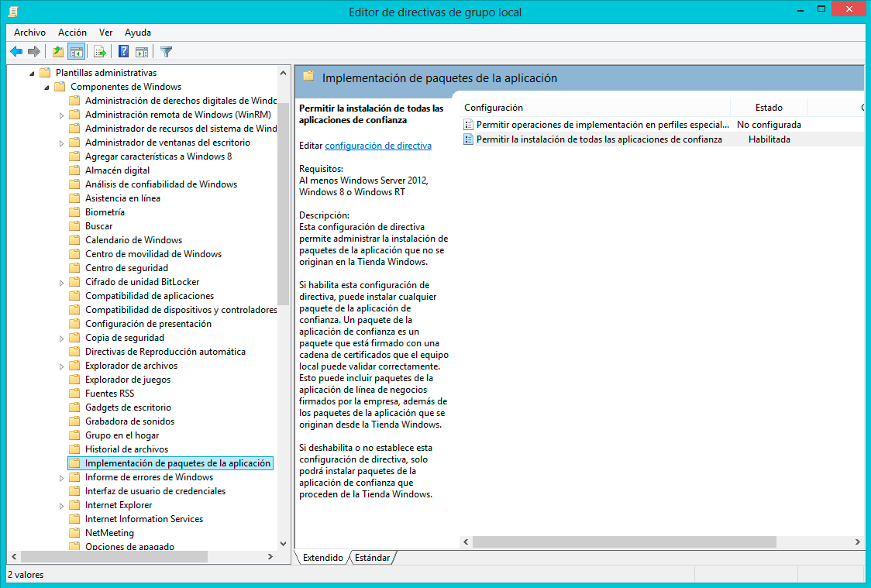
Task: Click the Forward arrow toolbar button
Action: coord(34,52)
